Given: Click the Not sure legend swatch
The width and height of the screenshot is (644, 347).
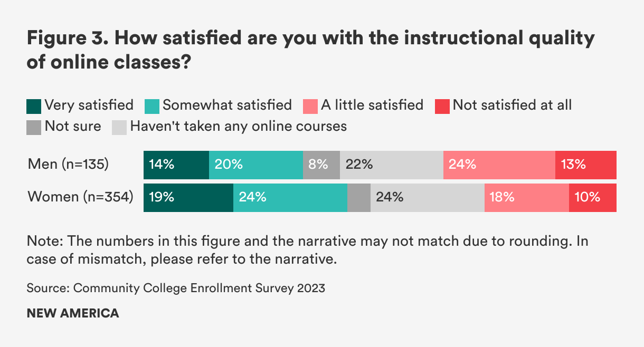Looking at the screenshot, I should tap(34, 127).
